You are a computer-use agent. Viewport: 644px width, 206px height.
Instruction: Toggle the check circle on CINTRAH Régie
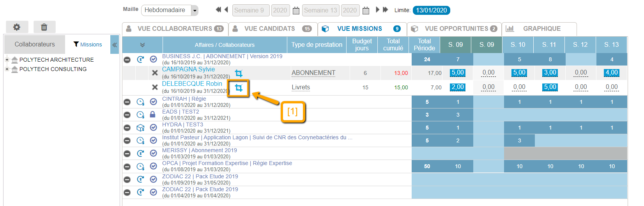pos(153,102)
